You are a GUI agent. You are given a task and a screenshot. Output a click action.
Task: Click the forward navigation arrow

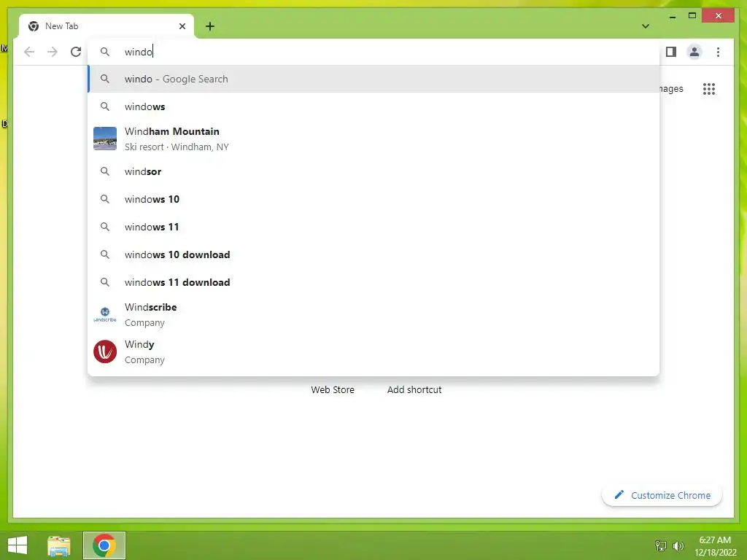click(53, 52)
